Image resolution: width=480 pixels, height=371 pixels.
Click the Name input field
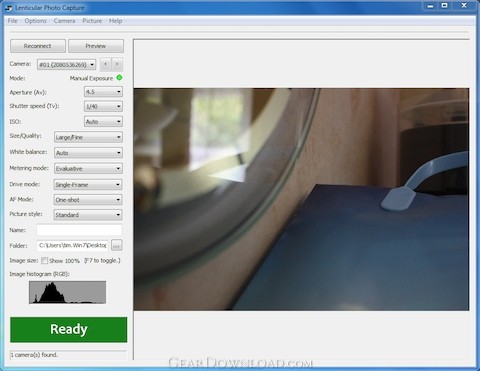tap(79, 230)
